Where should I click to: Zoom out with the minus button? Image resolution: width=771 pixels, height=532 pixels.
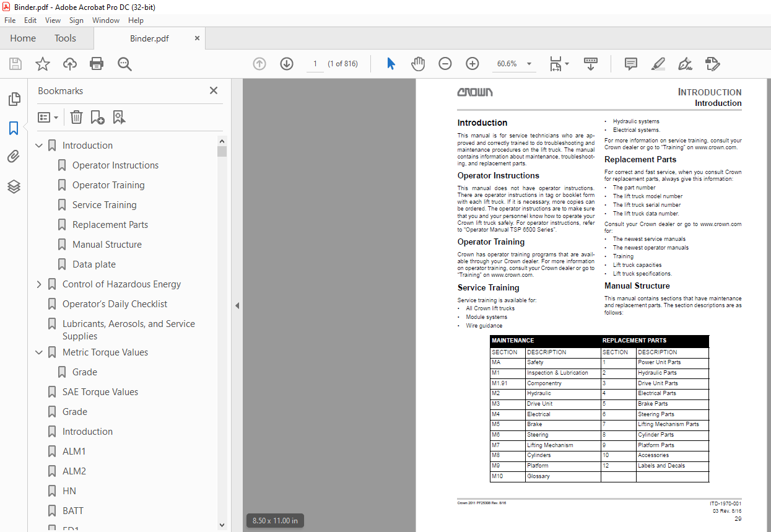coord(445,64)
